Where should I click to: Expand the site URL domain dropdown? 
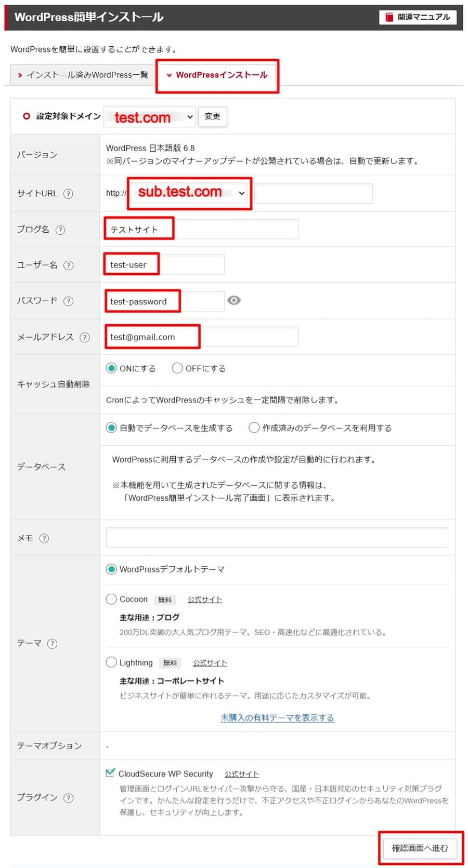coord(189,193)
